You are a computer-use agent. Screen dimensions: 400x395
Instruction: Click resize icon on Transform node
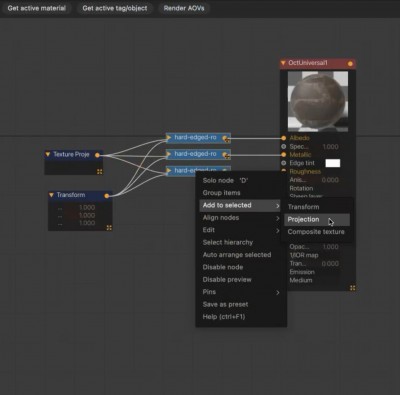[109, 228]
